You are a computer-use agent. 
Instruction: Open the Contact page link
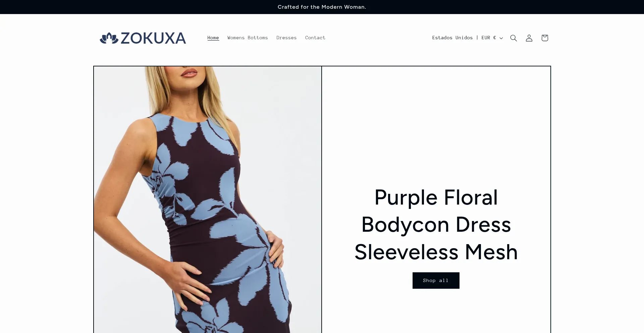[x=315, y=38]
